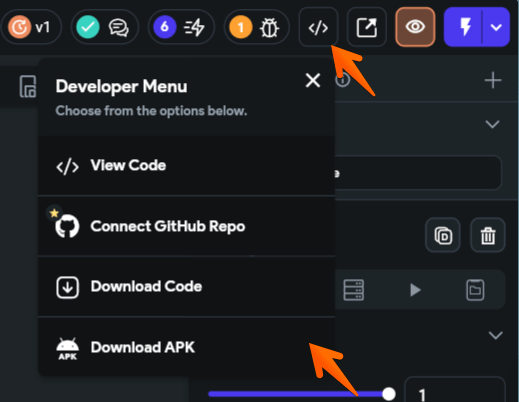Select Download Code option
This screenshot has width=519, height=402.
point(187,287)
